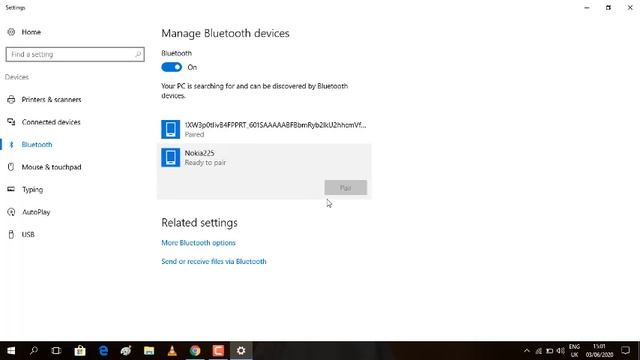Open Printers & scanners settings
Screen dimensions: 640x360
pyautogui.click(x=51, y=100)
